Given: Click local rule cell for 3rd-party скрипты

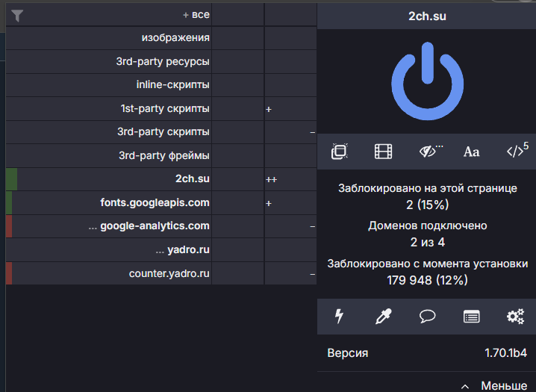Looking at the screenshot, I should 290,132.
